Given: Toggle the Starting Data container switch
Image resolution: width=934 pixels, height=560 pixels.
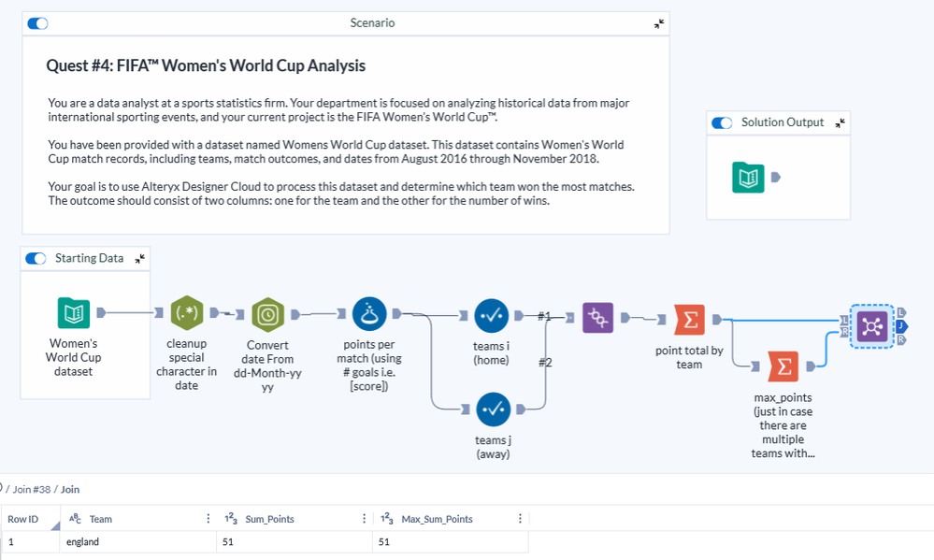Looking at the screenshot, I should (x=36, y=259).
